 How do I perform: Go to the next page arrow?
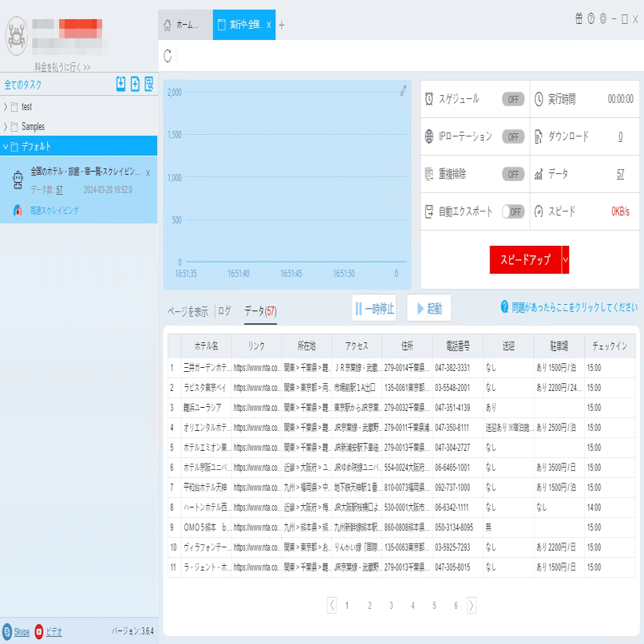coord(472,605)
